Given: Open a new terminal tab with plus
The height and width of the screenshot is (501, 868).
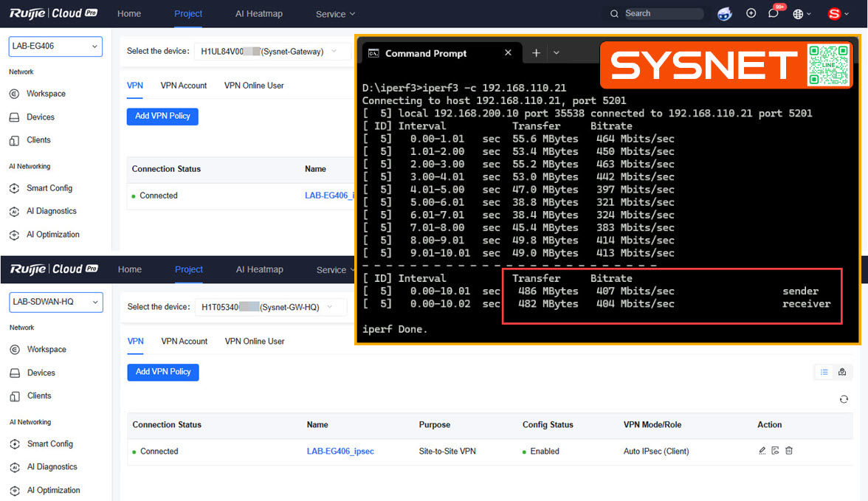Looking at the screenshot, I should [x=536, y=52].
